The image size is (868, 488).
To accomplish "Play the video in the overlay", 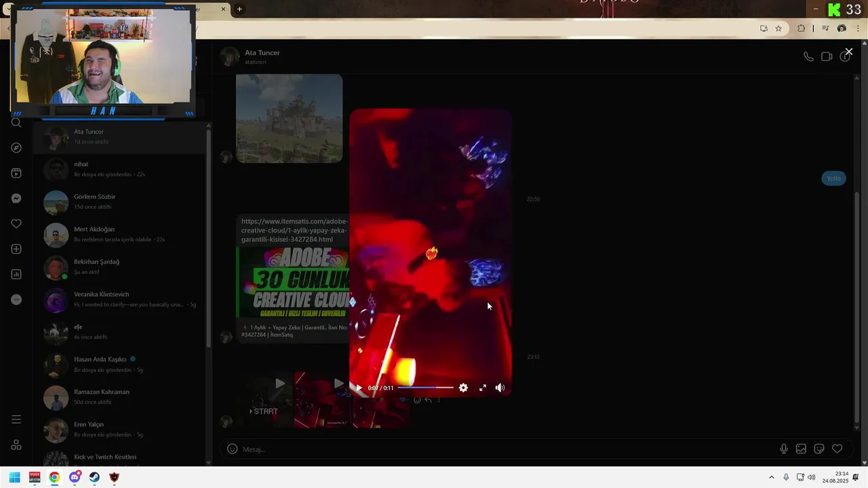I will coord(359,388).
